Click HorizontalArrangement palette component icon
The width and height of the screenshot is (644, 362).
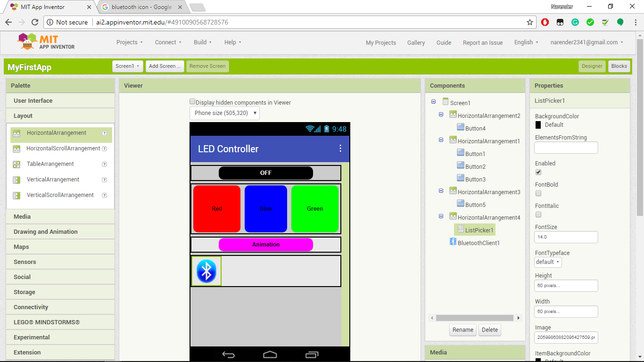tap(17, 133)
